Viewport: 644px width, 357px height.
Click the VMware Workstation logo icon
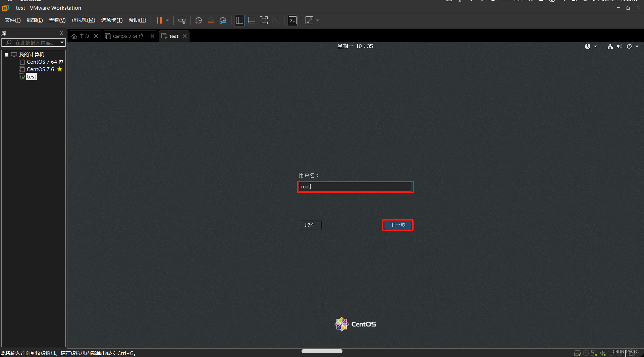click(5, 8)
